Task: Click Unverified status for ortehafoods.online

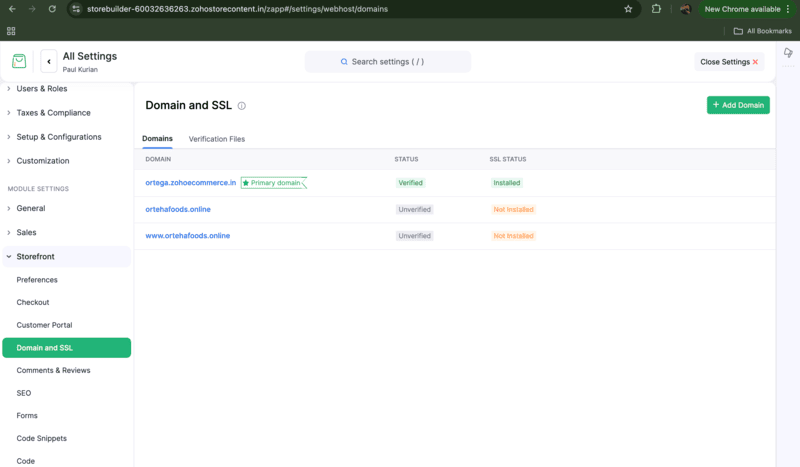Action: 414,209
